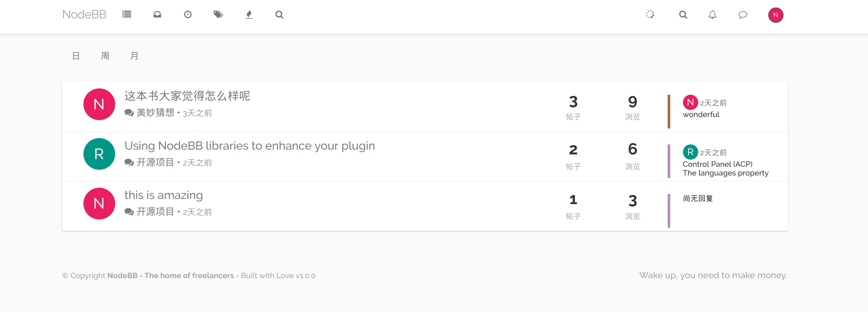Open the notifications bell

pyautogui.click(x=712, y=15)
